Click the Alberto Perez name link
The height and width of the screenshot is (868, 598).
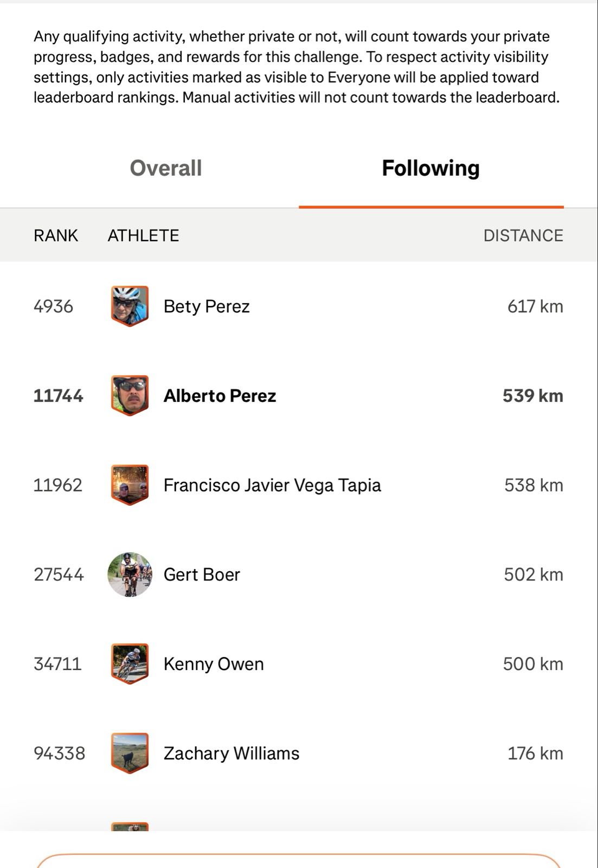click(x=220, y=396)
